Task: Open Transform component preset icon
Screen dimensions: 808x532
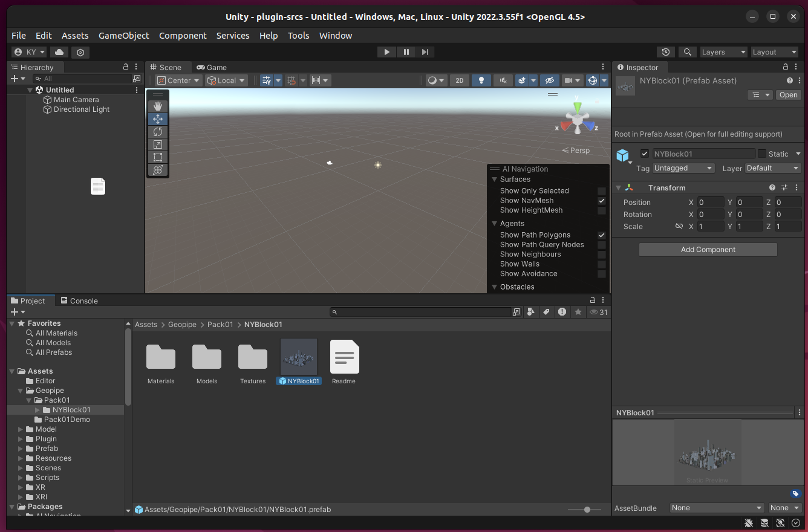Action: click(784, 188)
